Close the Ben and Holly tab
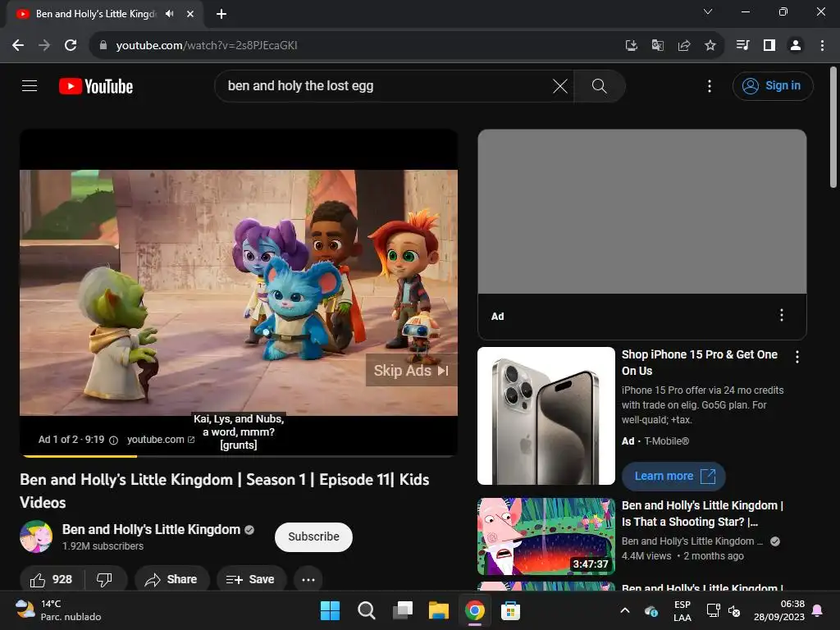This screenshot has height=630, width=840. click(190, 14)
